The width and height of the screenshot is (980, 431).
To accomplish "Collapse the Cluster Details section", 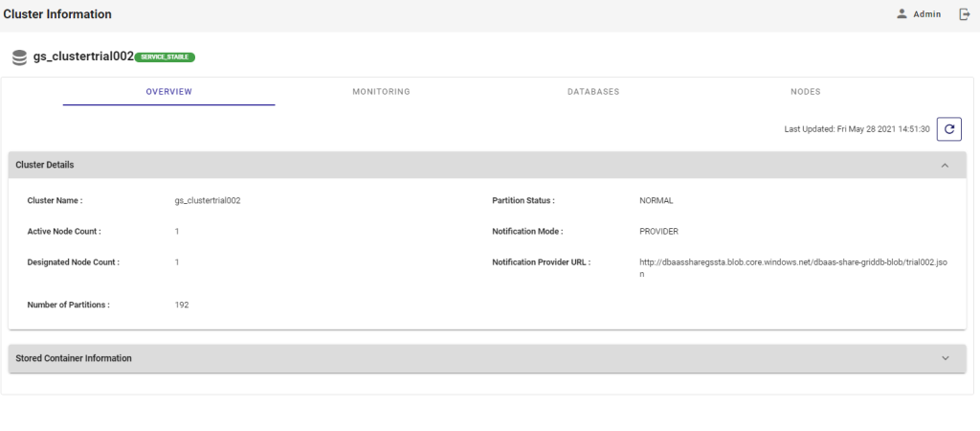I will [945, 165].
